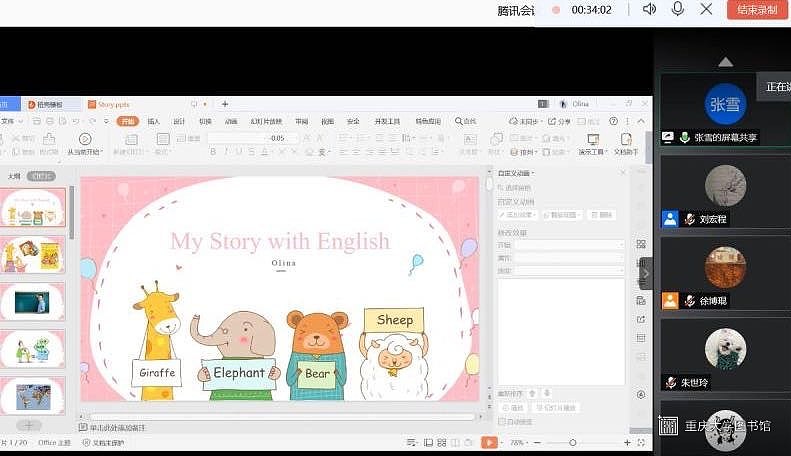Move animation up with reorder arrow
Image resolution: width=791 pixels, height=456 pixels.
532,393
